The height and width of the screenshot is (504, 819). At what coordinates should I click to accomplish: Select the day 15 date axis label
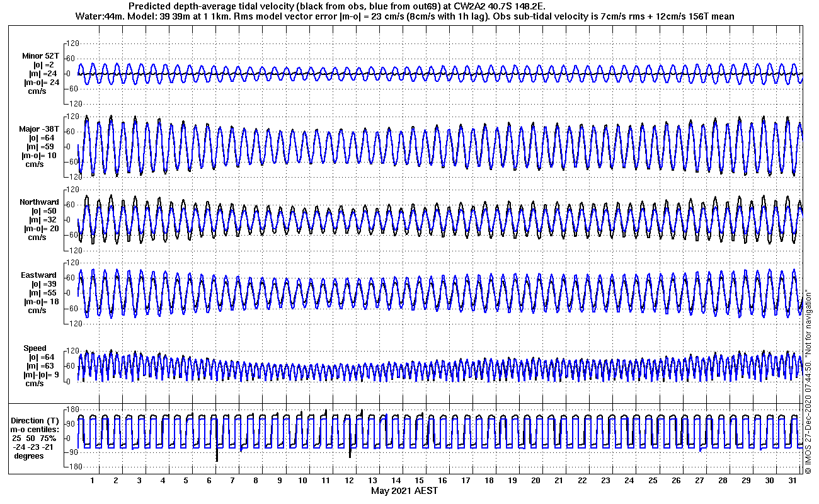tap(419, 481)
